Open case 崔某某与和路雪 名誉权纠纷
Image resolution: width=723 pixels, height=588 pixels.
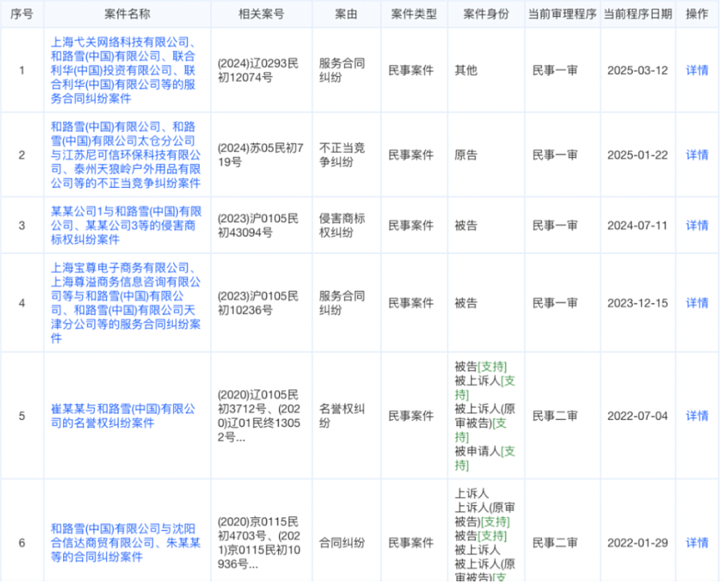point(123,416)
